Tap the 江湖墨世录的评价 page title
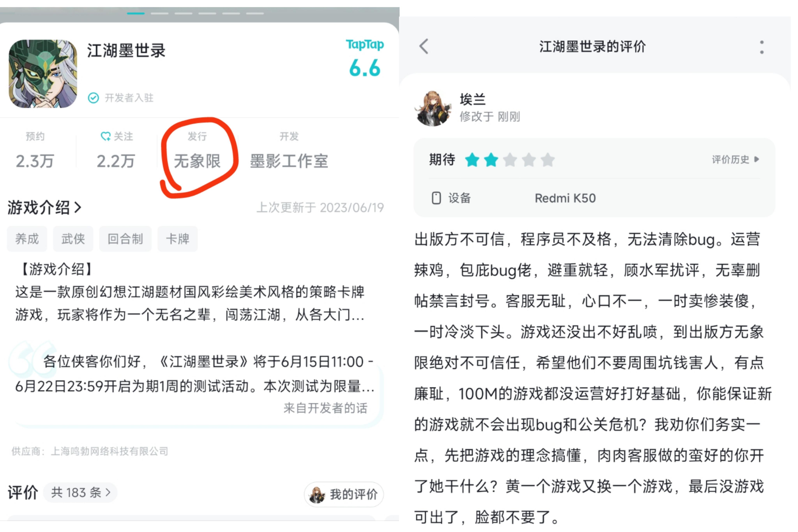798x532 pixels. click(x=592, y=47)
